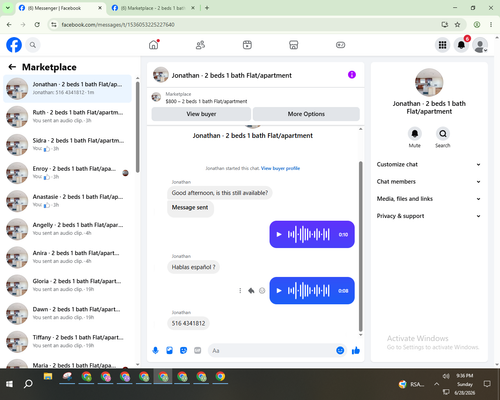Image resolution: width=500 pixels, height=400 pixels.
Task: Click the 'Hablas español ?' message
Action: coord(193,267)
